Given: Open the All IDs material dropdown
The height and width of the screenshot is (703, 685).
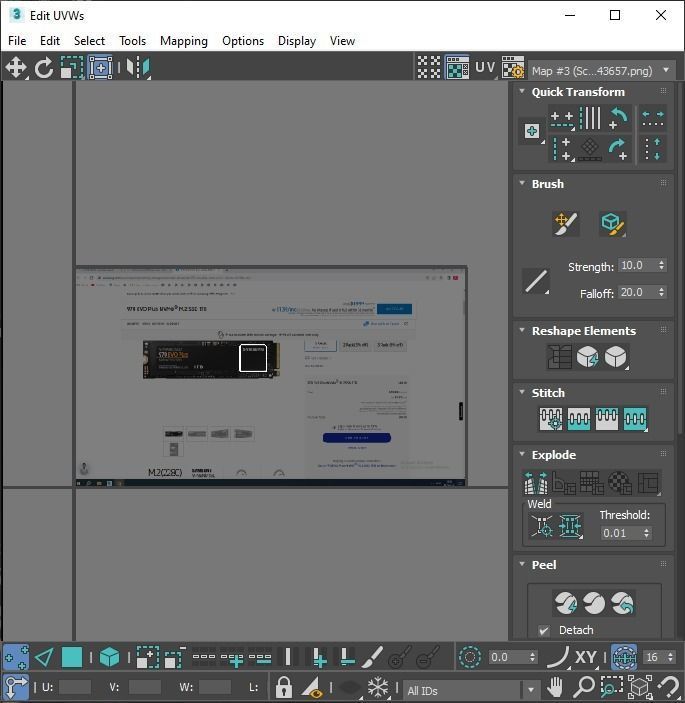Looking at the screenshot, I should (x=471, y=690).
